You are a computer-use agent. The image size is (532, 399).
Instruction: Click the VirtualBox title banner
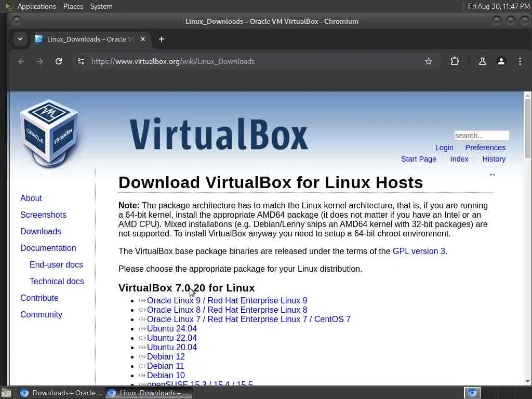coord(219,134)
